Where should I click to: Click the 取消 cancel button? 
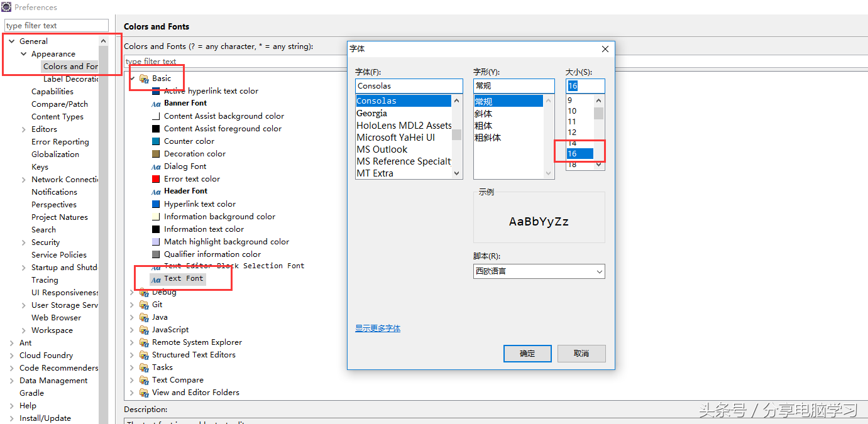click(x=581, y=354)
